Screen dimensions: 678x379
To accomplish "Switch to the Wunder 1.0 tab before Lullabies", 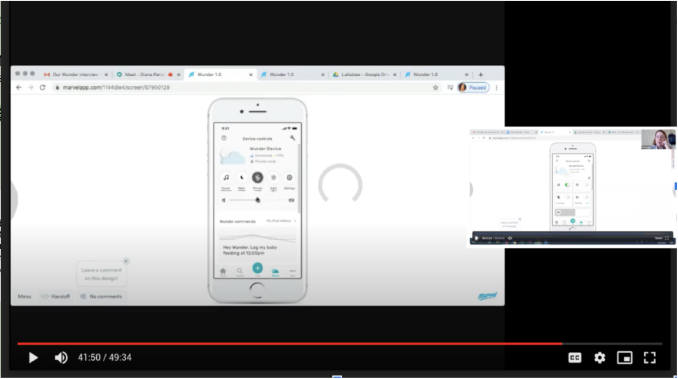I will pos(292,74).
